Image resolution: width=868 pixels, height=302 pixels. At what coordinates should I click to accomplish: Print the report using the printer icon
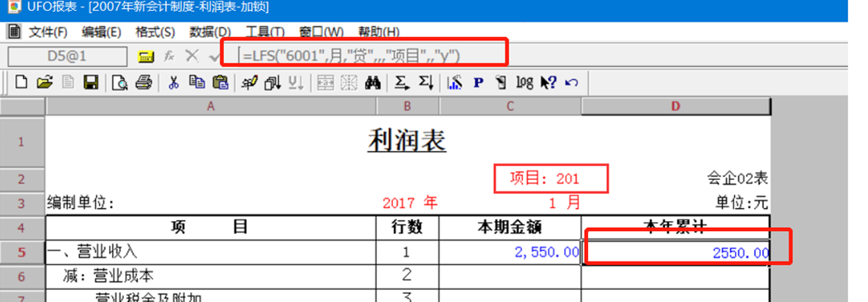[144, 83]
